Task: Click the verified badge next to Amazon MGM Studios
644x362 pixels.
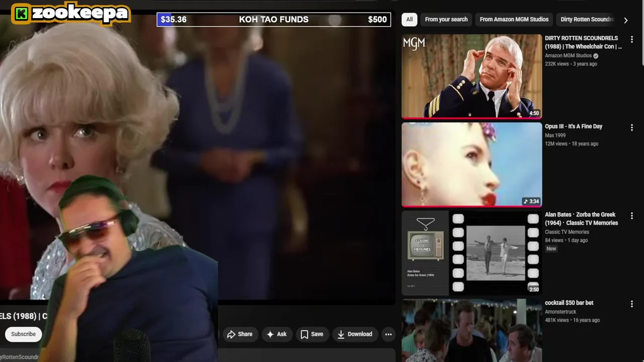Action: click(x=596, y=56)
